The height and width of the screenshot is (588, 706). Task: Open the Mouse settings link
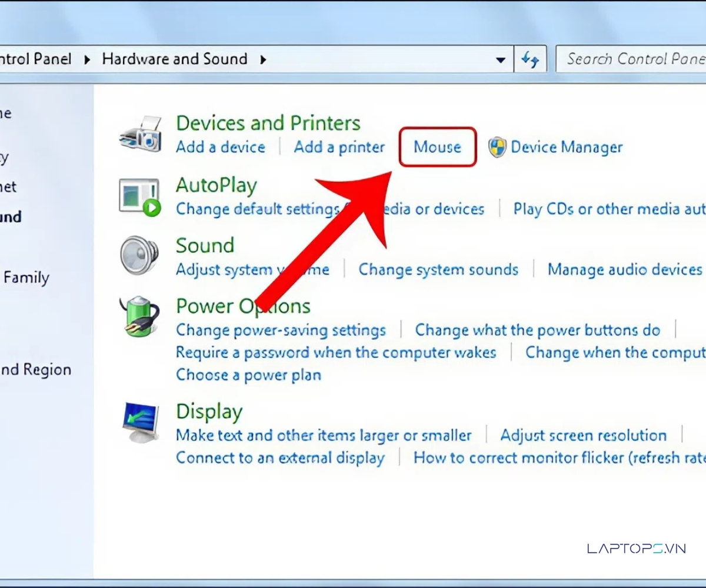[437, 147]
